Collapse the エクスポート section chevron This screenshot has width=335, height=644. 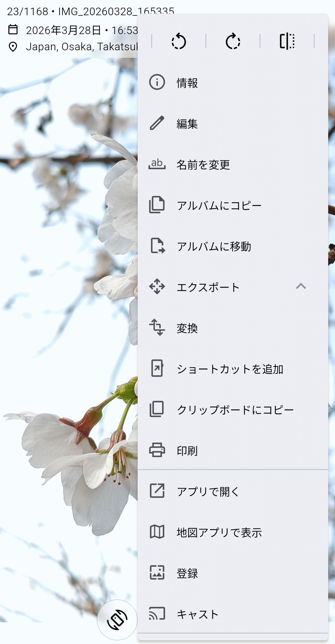point(301,286)
